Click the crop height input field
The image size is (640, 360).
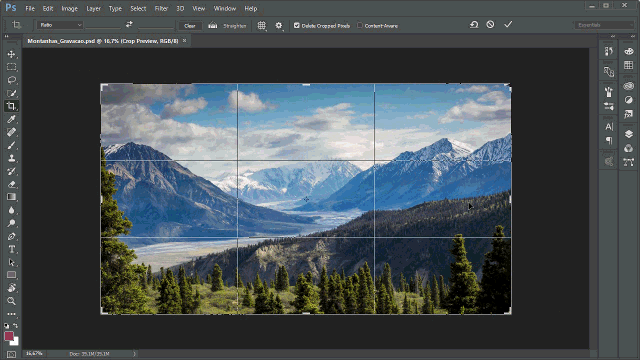coord(156,25)
